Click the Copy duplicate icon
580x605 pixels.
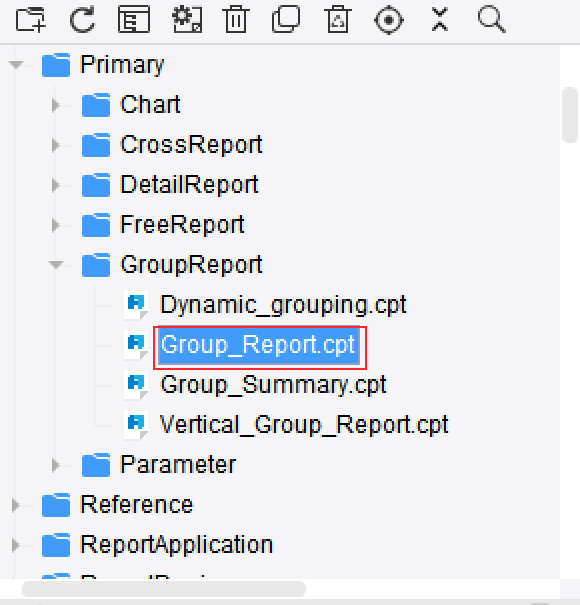286,19
